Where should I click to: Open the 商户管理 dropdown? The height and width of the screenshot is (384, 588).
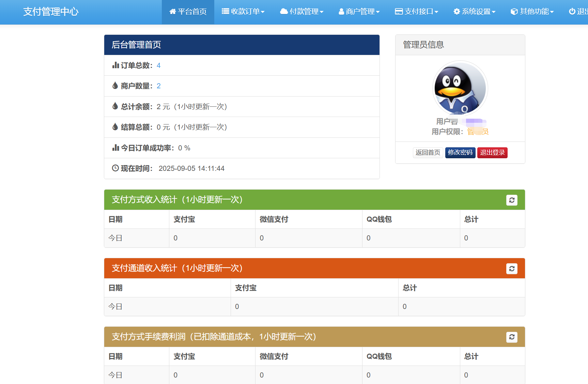359,11
